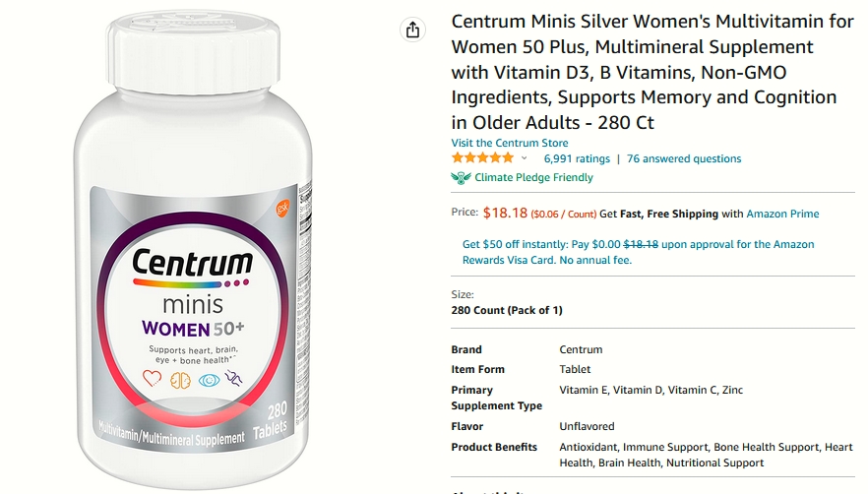Image resolution: width=868 pixels, height=494 pixels.
Task: Click the eye icon on bottle label
Action: pyautogui.click(x=210, y=380)
